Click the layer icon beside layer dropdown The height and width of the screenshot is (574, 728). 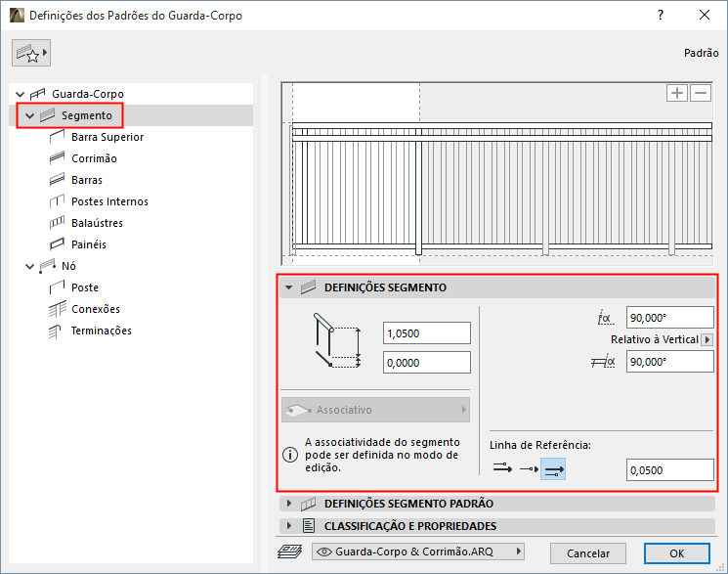point(289,552)
